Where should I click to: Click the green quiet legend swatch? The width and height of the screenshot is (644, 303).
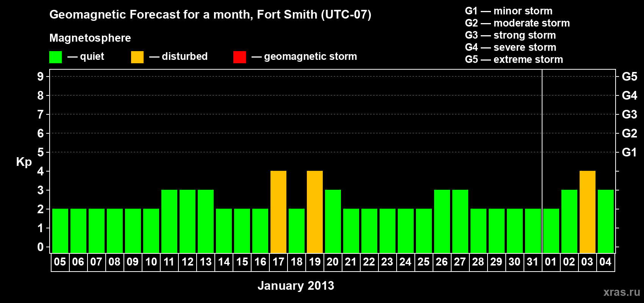55,57
